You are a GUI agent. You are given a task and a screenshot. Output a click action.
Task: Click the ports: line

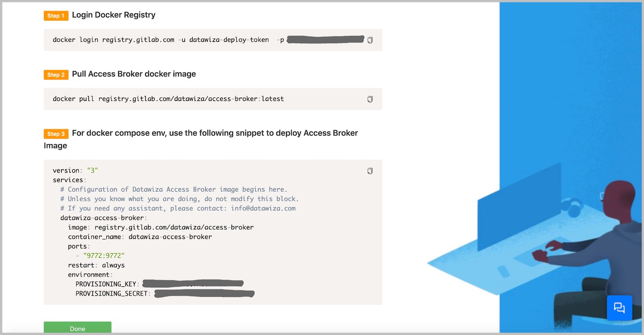point(79,246)
